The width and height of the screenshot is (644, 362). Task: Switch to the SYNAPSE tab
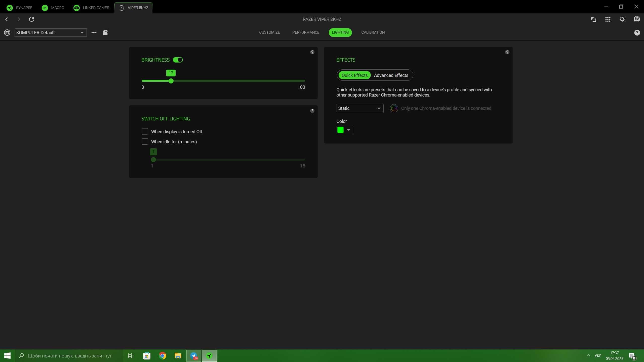click(20, 8)
